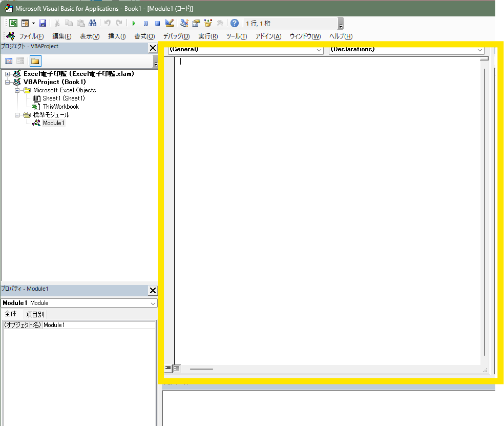The image size is (504, 426).
Task: Open Object Browser toolbar icon
Action: [x=208, y=23]
